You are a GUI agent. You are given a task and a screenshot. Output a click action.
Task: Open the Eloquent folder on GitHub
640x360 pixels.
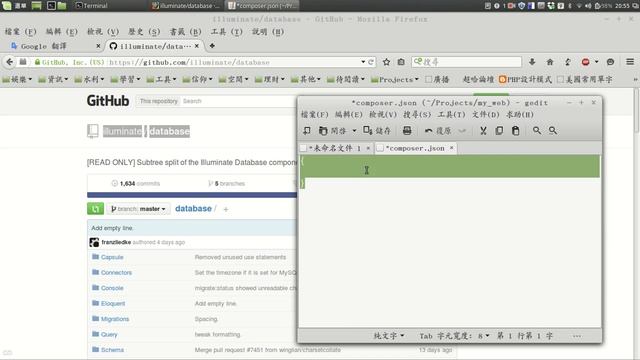tap(113, 304)
